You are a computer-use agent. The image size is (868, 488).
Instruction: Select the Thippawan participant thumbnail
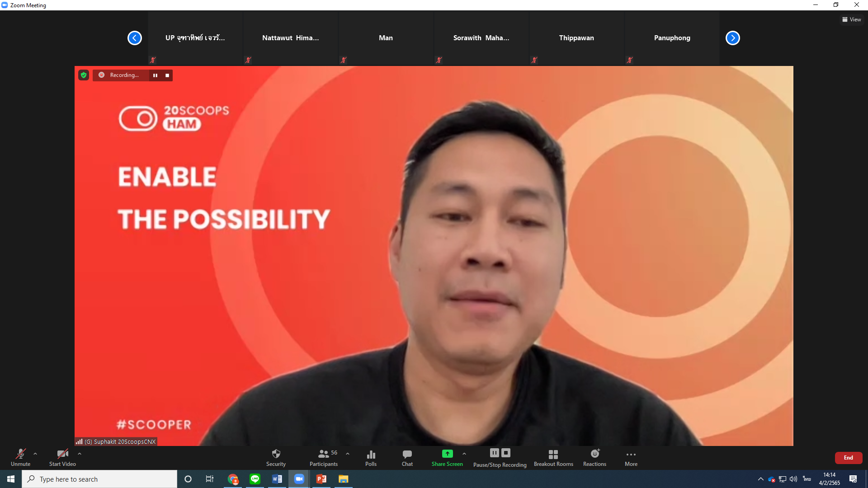[577, 38]
